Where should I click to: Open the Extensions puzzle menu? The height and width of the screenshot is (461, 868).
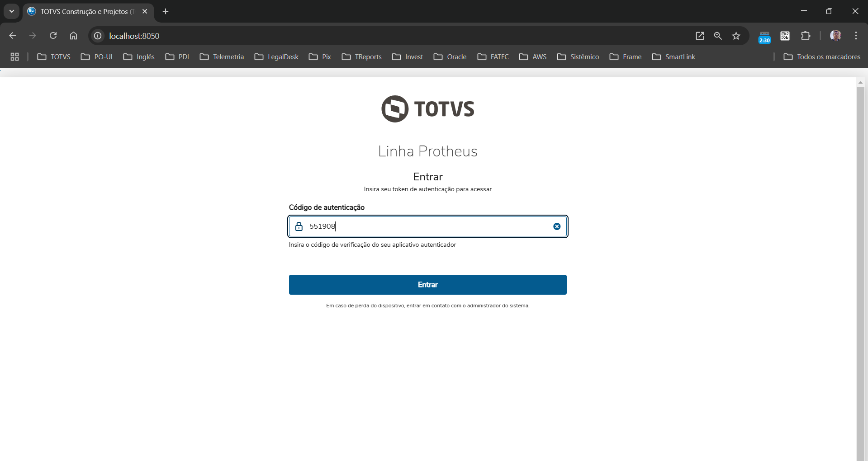pos(806,36)
